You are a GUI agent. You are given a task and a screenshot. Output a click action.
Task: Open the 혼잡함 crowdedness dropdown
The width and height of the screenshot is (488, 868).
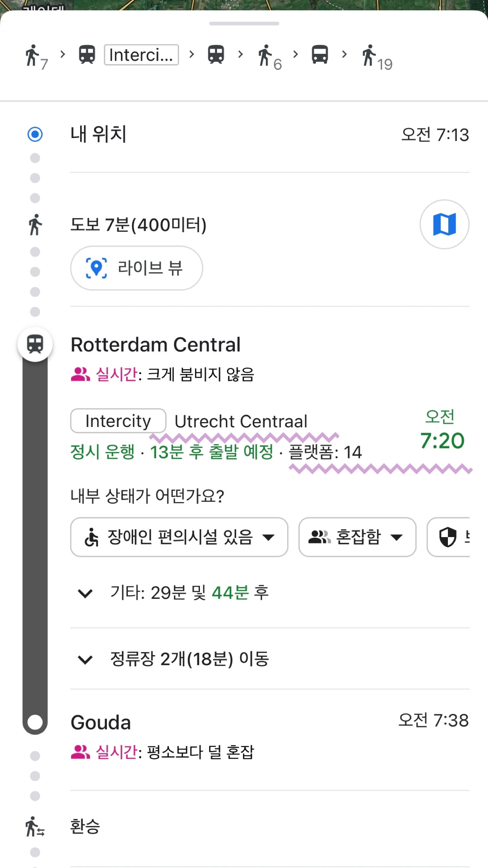click(x=357, y=537)
